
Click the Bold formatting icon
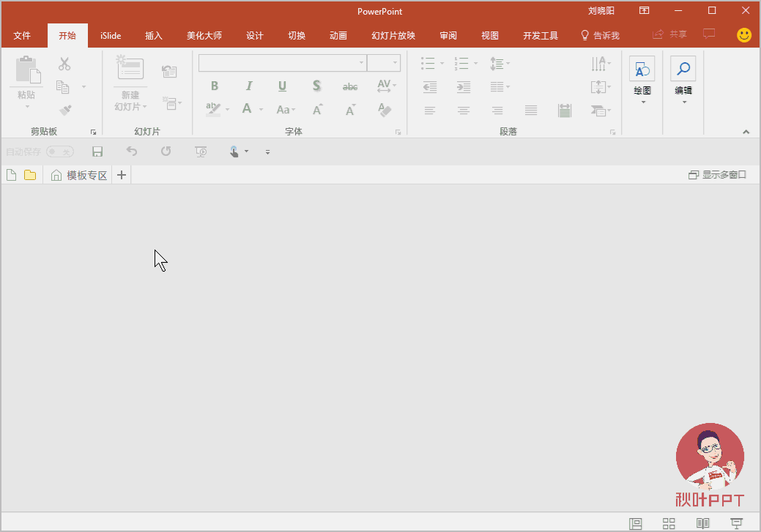coord(215,86)
